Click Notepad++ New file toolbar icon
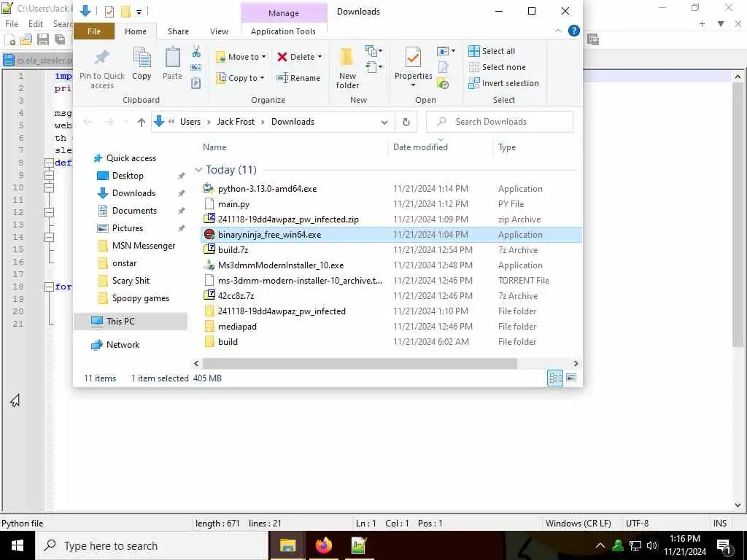The height and width of the screenshot is (560, 747). 9,39
